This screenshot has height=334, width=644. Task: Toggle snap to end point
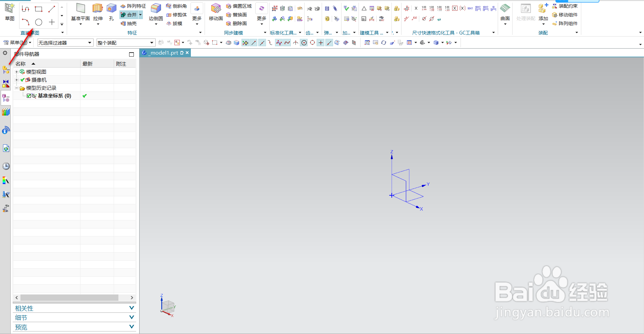coord(254,43)
